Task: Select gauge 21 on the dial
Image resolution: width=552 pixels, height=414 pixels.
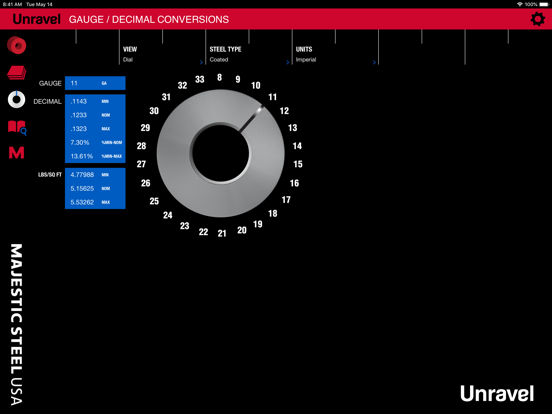Action: [222, 233]
